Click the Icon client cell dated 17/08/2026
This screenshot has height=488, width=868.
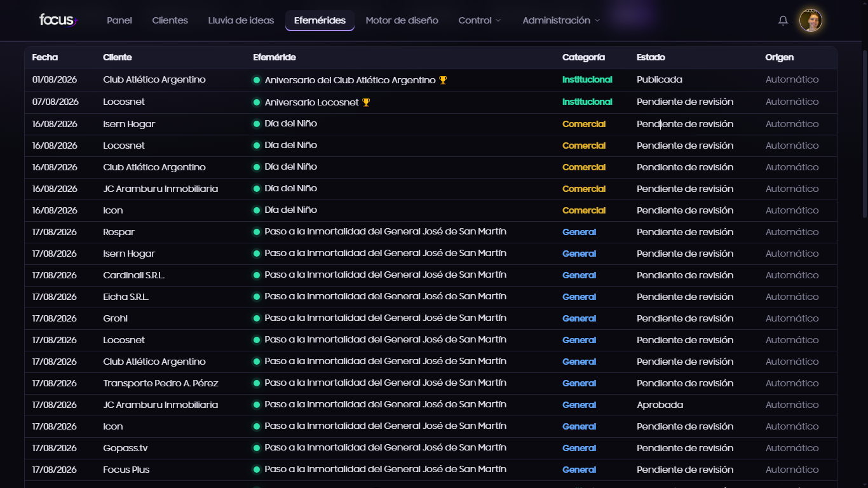point(113,426)
